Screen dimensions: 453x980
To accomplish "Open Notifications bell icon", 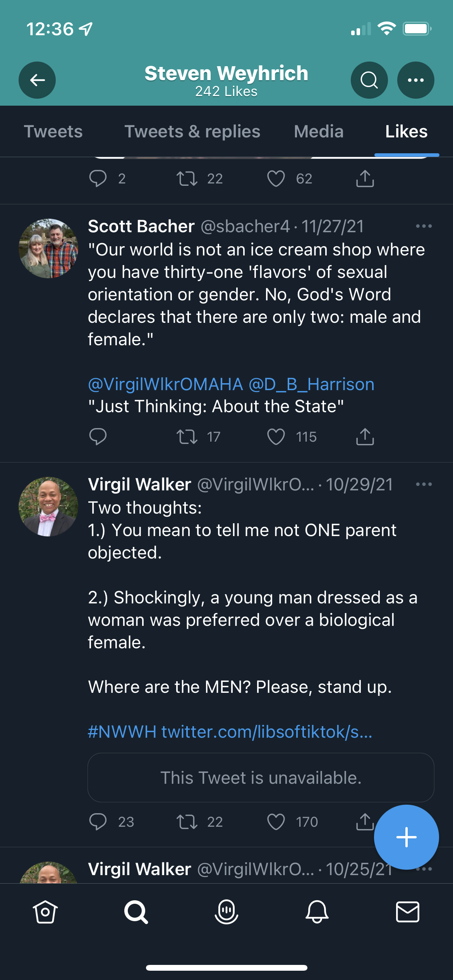I will tap(317, 912).
